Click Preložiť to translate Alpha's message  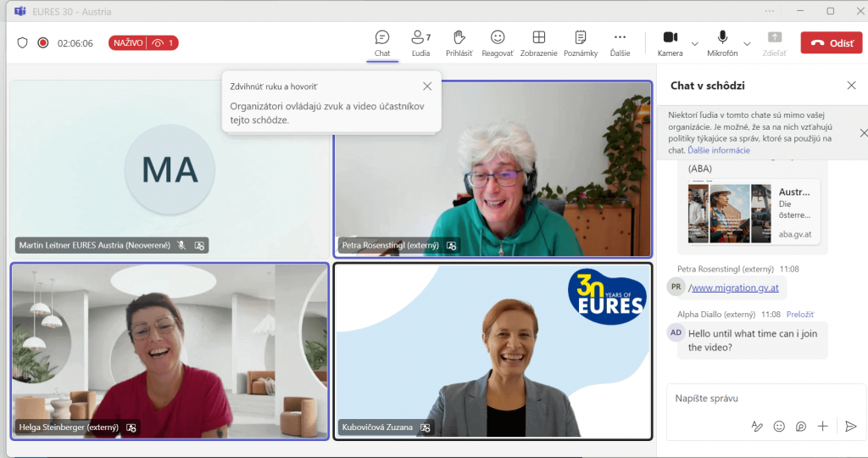click(x=800, y=314)
